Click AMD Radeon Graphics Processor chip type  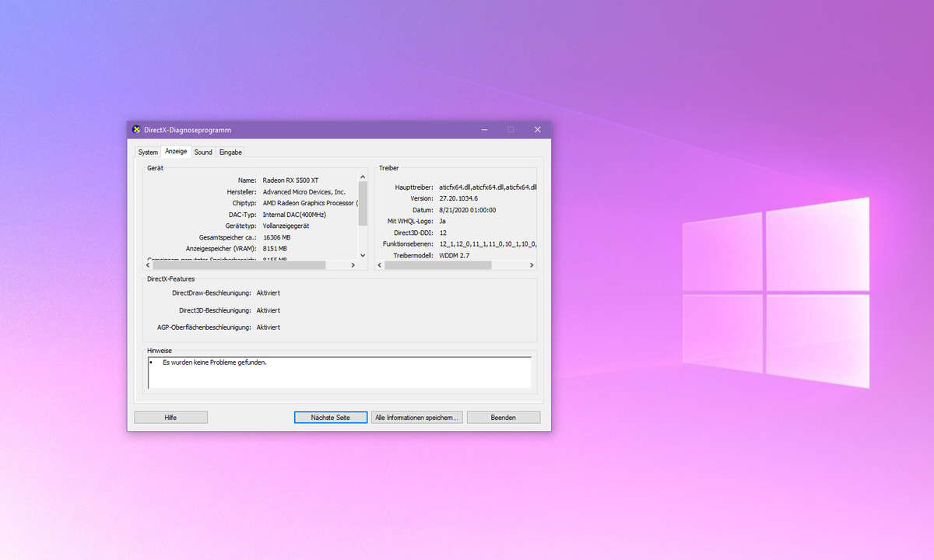311,203
